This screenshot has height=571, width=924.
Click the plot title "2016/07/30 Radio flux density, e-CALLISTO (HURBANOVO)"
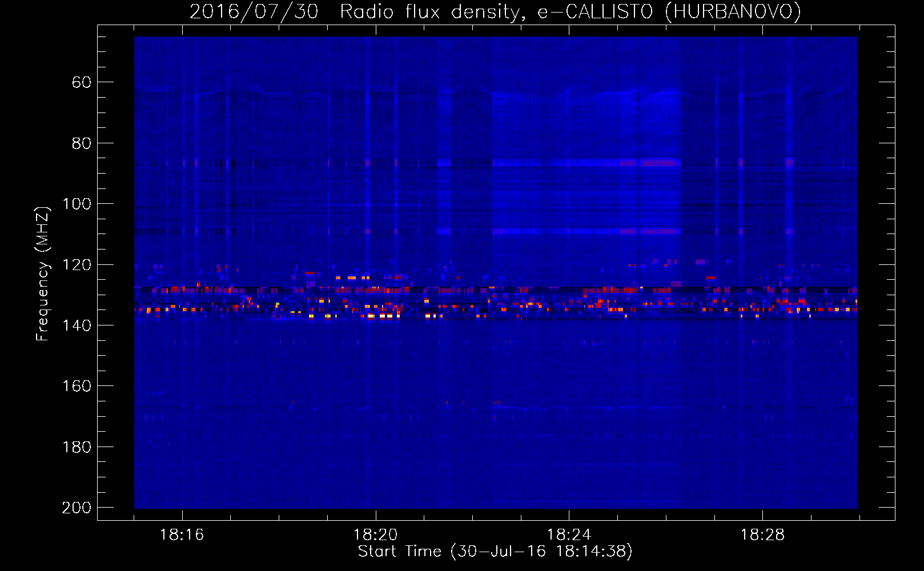pyautogui.click(x=495, y=11)
